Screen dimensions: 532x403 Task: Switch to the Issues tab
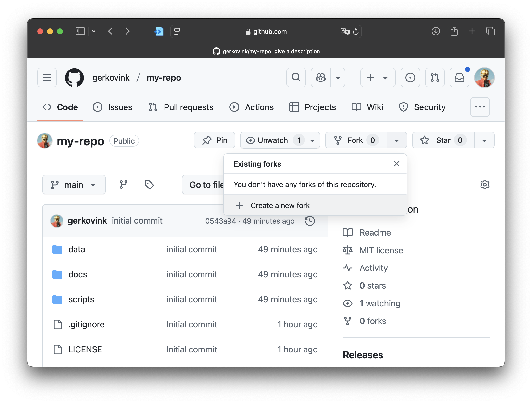click(x=113, y=107)
